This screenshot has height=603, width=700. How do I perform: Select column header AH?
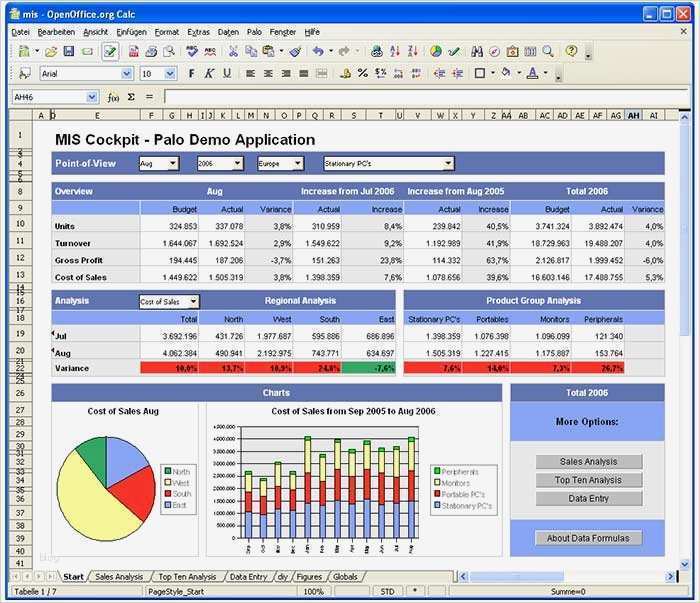(x=633, y=116)
